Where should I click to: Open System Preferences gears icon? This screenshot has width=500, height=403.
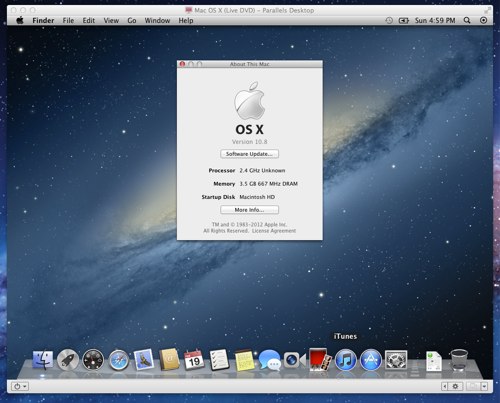(396, 360)
